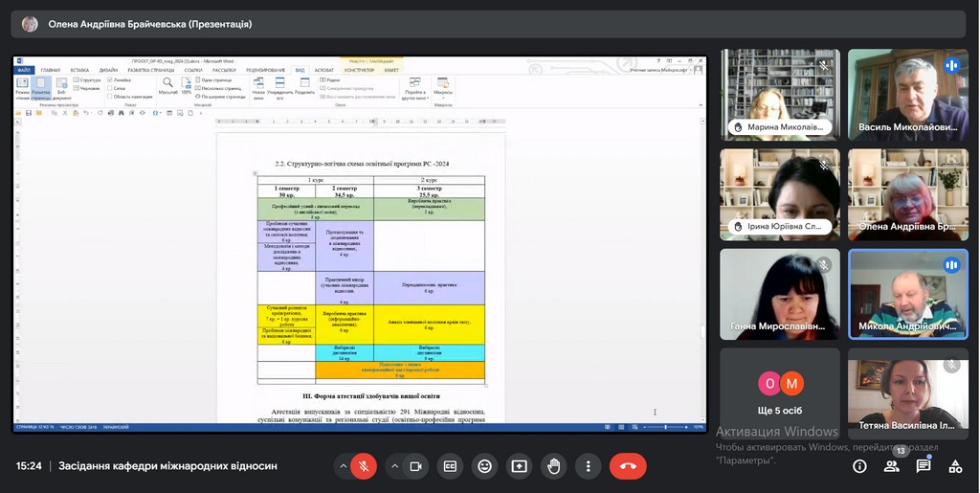Click the 'Ще 5 осіб' participants tile
This screenshot has width=980, height=493.
[780, 394]
